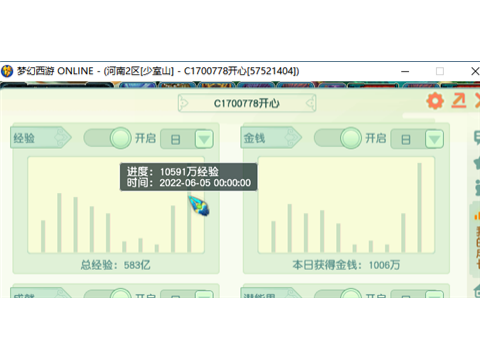Image resolution: width=480 pixels, height=360 pixels.
Task: Click the highlighted last bar in 经验 chart
Action: pos(189,223)
